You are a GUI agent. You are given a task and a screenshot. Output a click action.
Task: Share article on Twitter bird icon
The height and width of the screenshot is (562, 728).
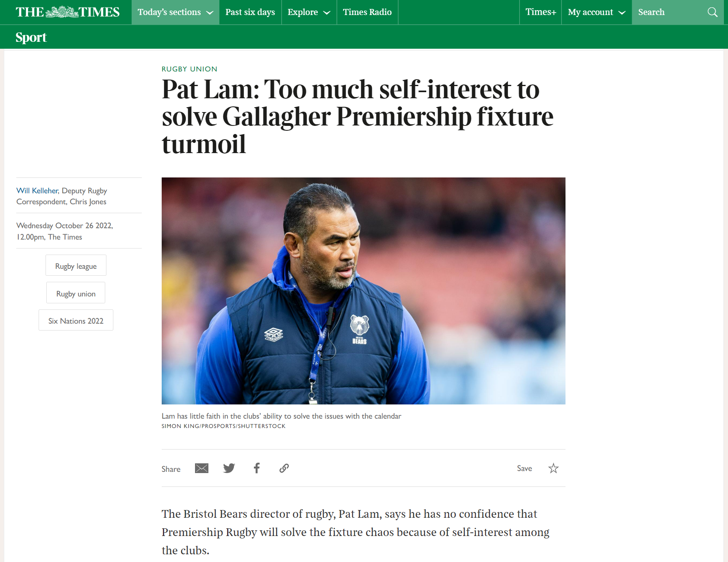point(229,468)
